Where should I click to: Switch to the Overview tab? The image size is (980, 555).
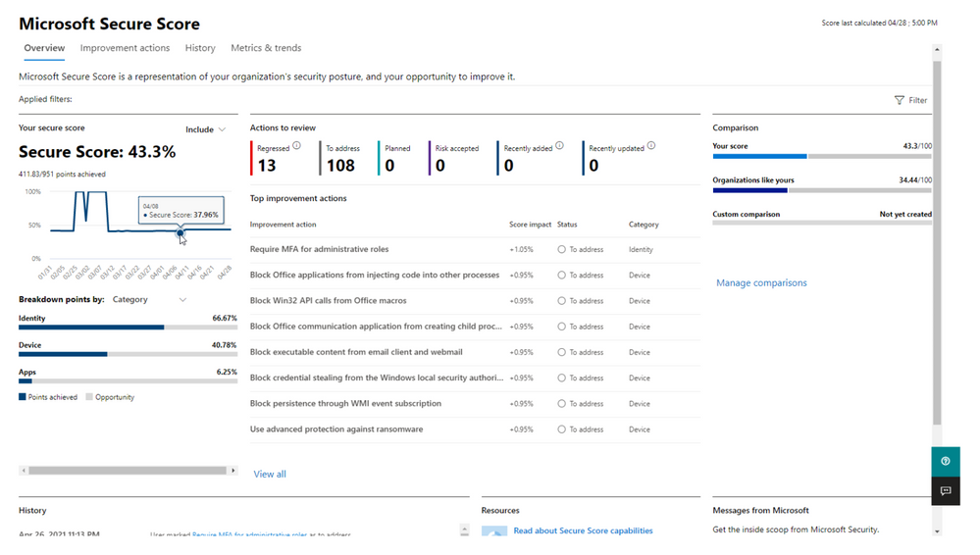[x=44, y=48]
